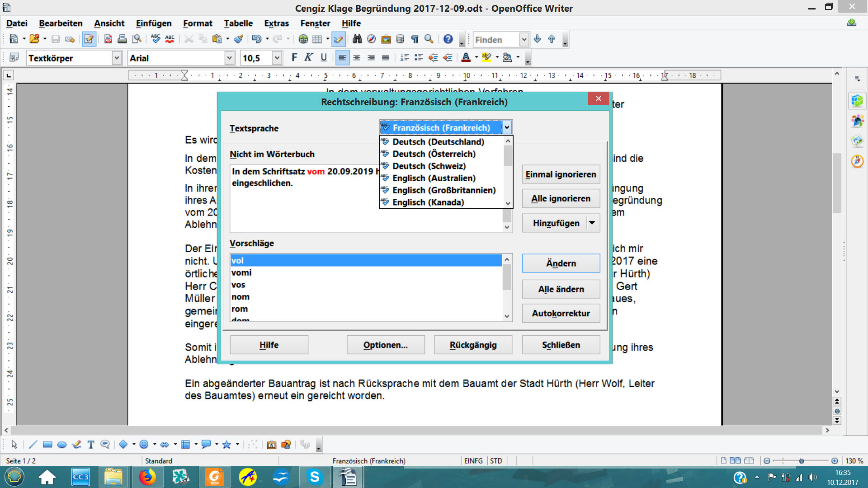Click the Clone formatting paintbrush icon
Viewport: 868px width, 488px height.
(x=239, y=39)
